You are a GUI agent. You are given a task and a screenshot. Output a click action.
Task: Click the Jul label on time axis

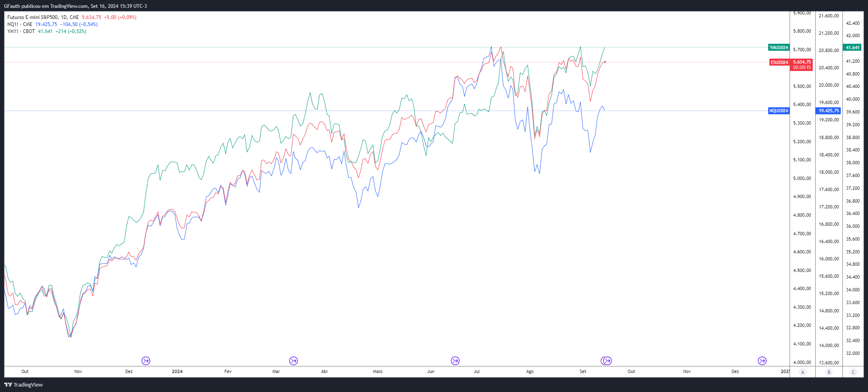[x=477, y=371]
